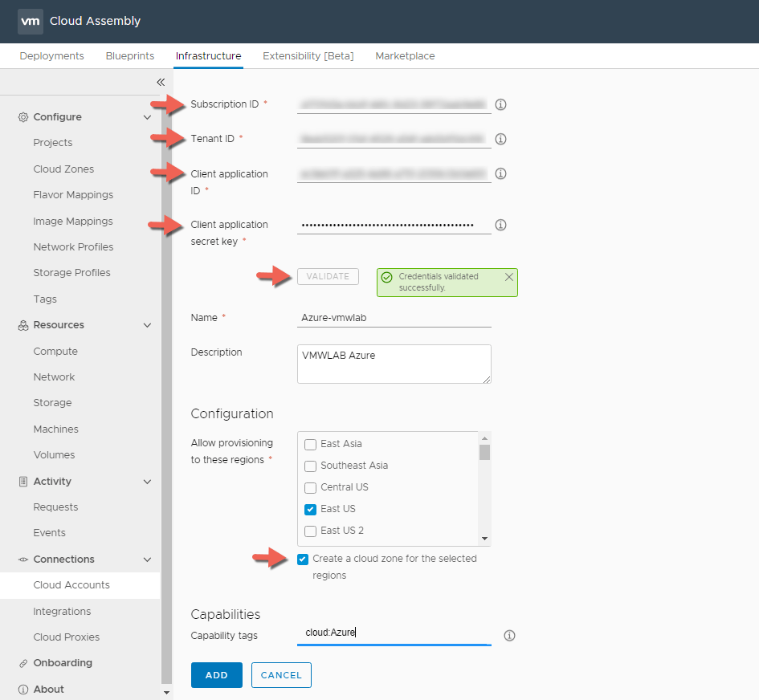Uncheck the East US region checkbox
Image resolution: width=759 pixels, height=700 pixels.
tap(310, 509)
